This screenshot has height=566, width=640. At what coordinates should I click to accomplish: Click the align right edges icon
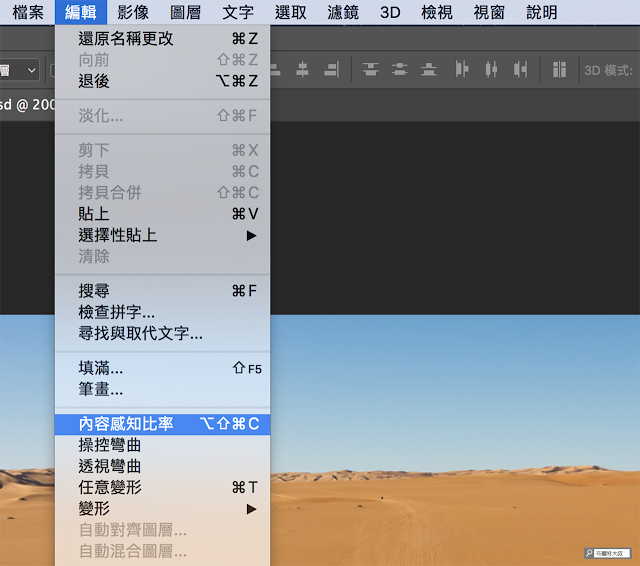(331, 70)
